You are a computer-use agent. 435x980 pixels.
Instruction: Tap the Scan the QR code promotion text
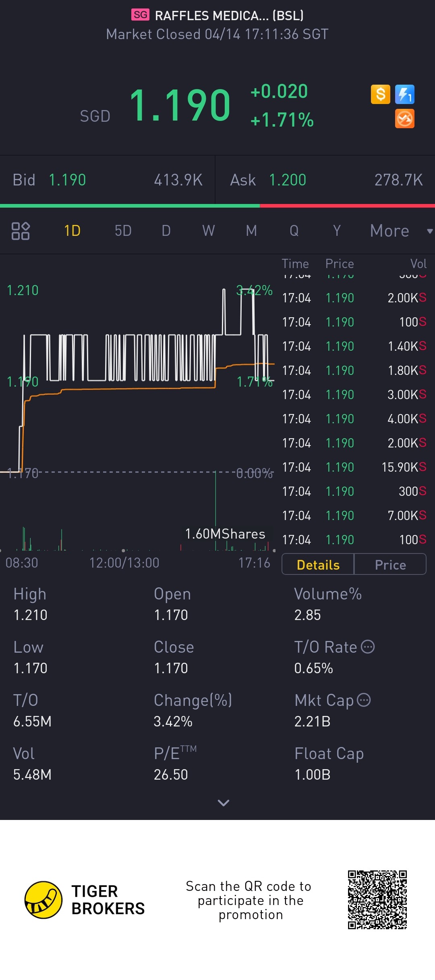pos(249,900)
